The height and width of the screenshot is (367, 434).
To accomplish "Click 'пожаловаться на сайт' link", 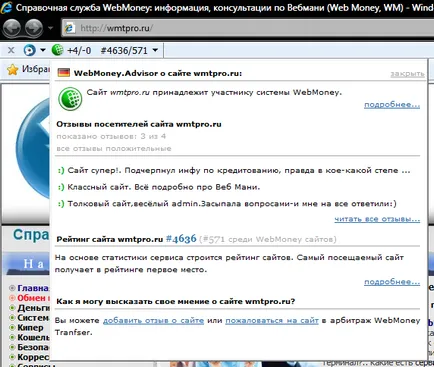I will click(272, 321).
